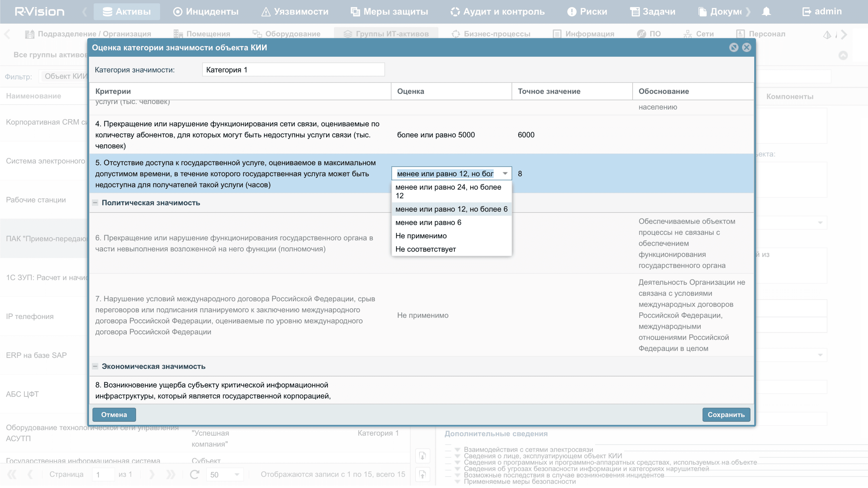Viewport: 868px width, 488px height.
Task: Open the Уязвимости menu
Action: [295, 12]
